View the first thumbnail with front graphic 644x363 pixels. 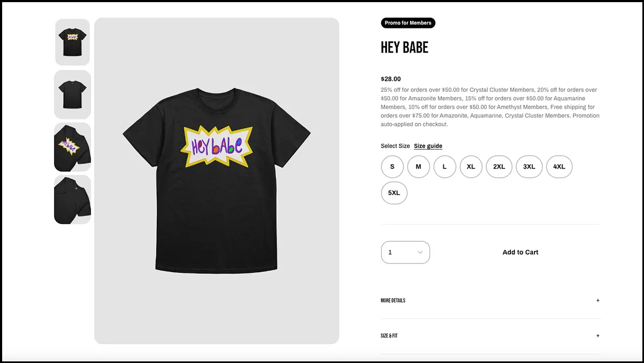pyautogui.click(x=72, y=42)
